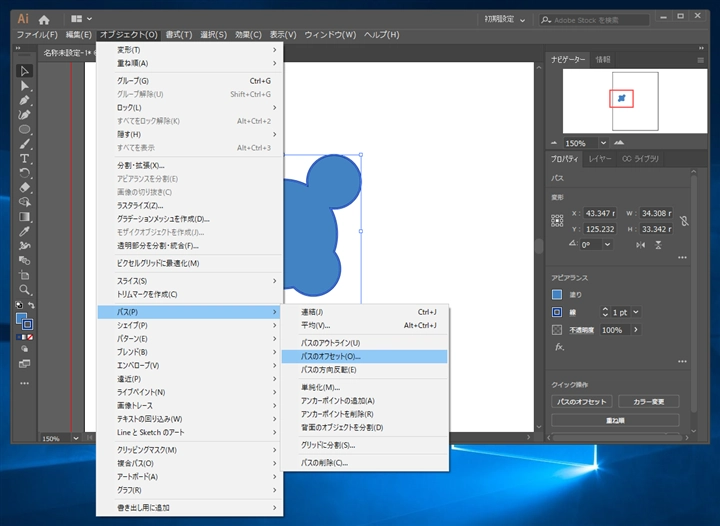
Task: Open the rotation angle dropdown
Action: pos(608,245)
